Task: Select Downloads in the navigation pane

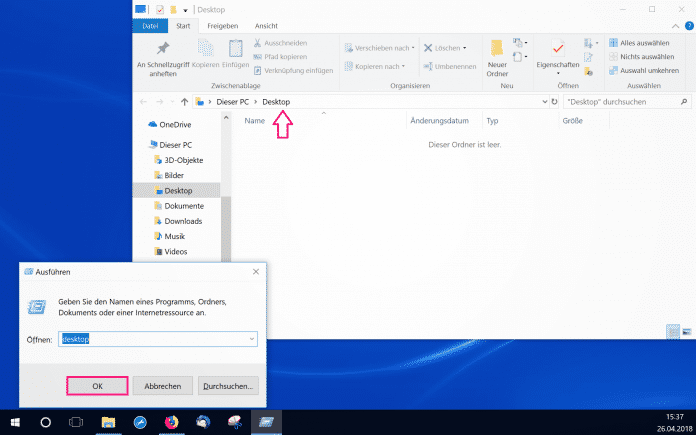Action: coord(183,221)
